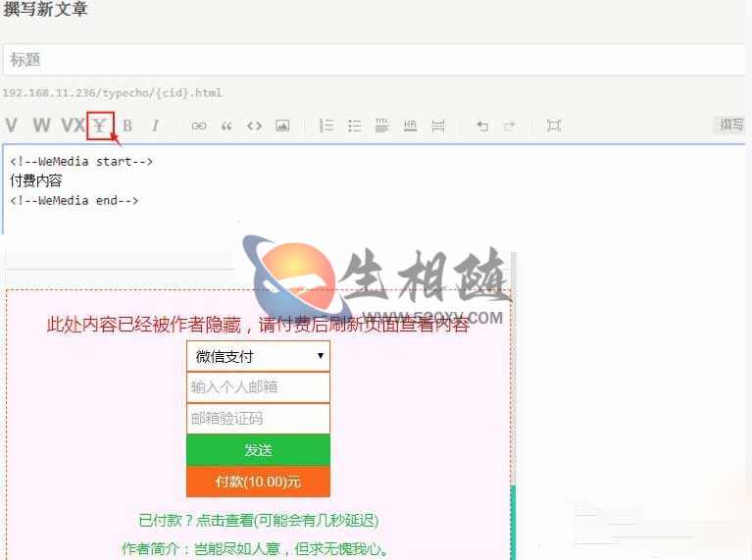752x560 pixels.
Task: Insert a horizontal rule
Action: click(410, 126)
